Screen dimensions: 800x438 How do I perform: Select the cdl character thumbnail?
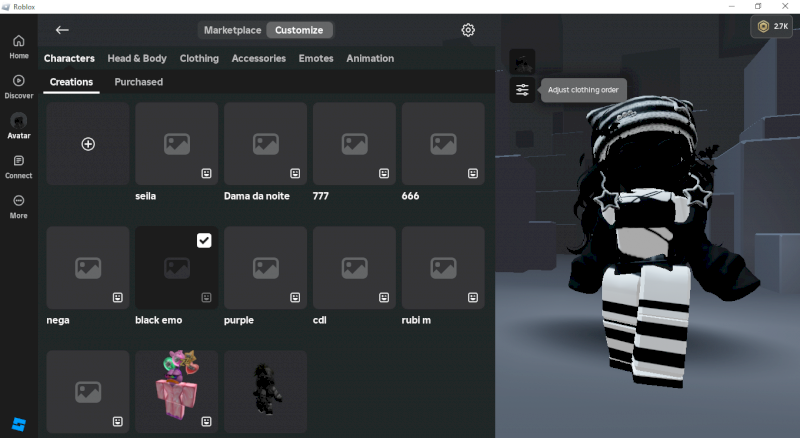[354, 267]
